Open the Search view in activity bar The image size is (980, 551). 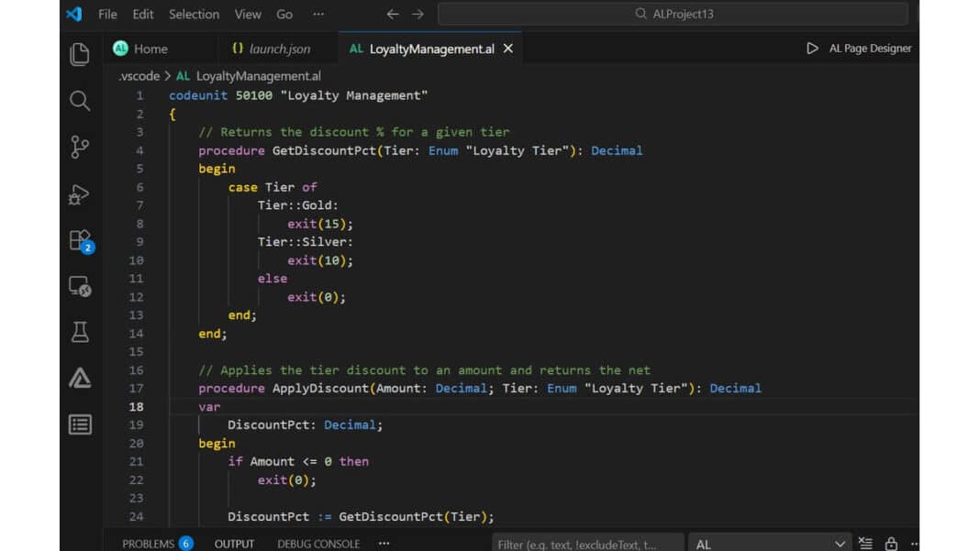[80, 101]
